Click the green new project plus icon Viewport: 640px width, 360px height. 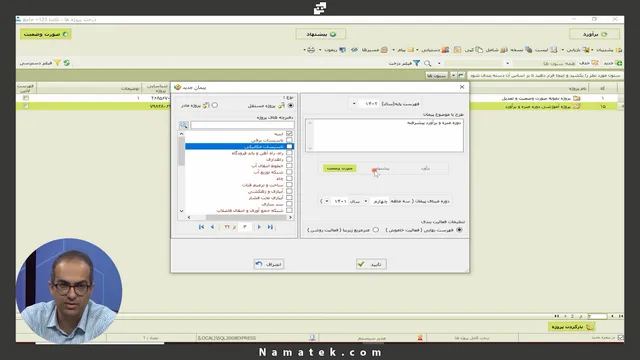619,63
